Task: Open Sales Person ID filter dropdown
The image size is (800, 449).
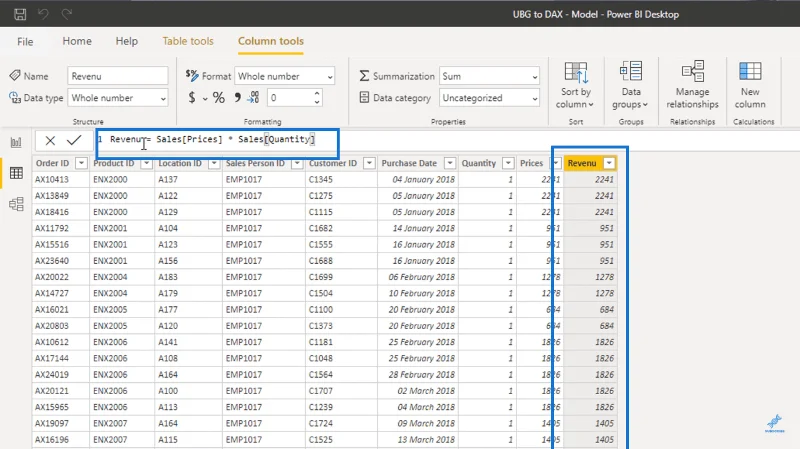Action: 297,163
